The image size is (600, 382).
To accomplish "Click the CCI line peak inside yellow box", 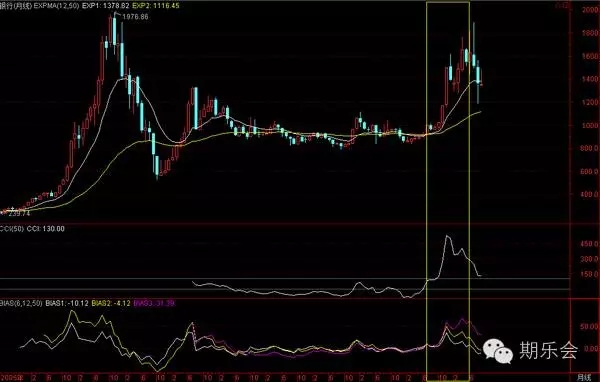I will pos(447,237).
